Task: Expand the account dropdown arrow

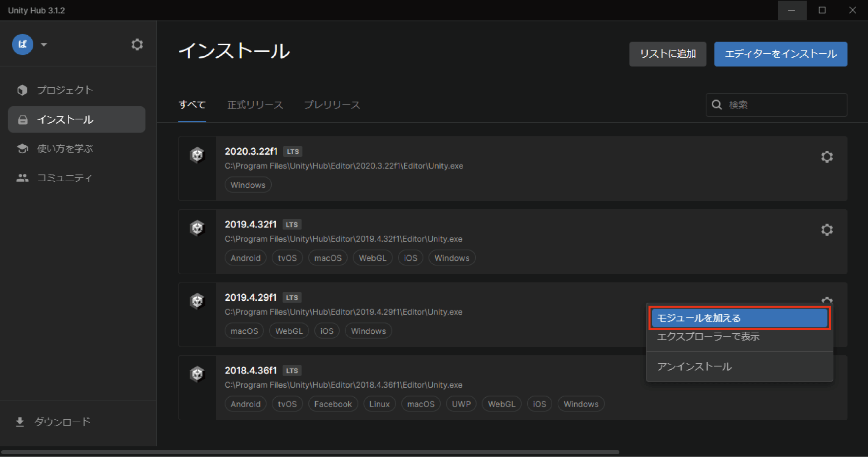Action: pyautogui.click(x=44, y=44)
